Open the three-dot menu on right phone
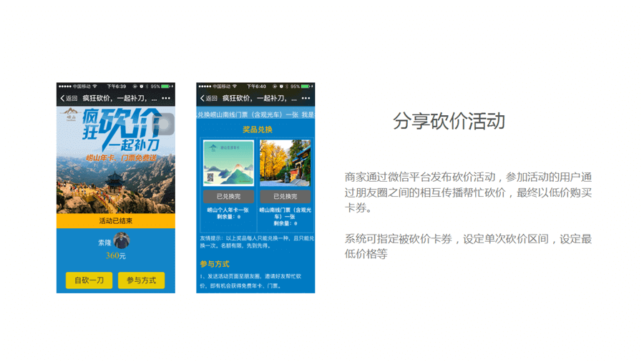Screen dimensions: 644x362 point(305,98)
